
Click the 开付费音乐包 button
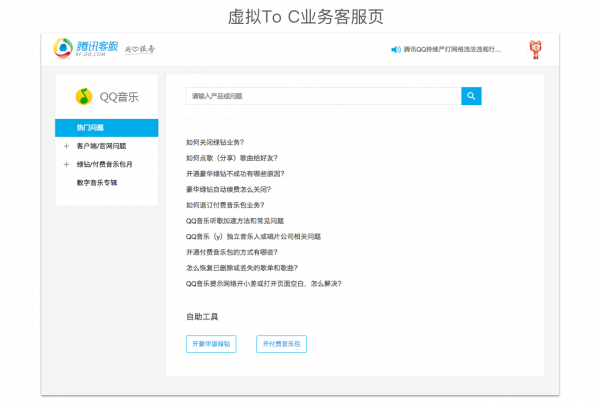point(281,344)
